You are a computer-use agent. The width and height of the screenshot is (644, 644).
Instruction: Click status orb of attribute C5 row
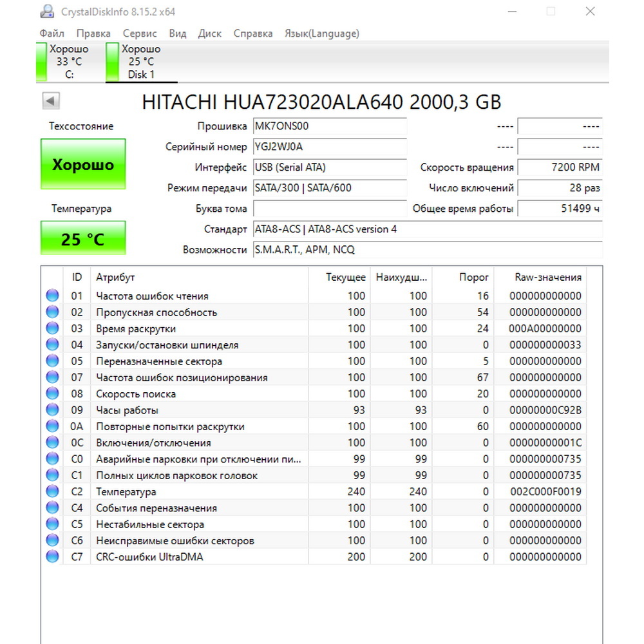pyautogui.click(x=52, y=524)
